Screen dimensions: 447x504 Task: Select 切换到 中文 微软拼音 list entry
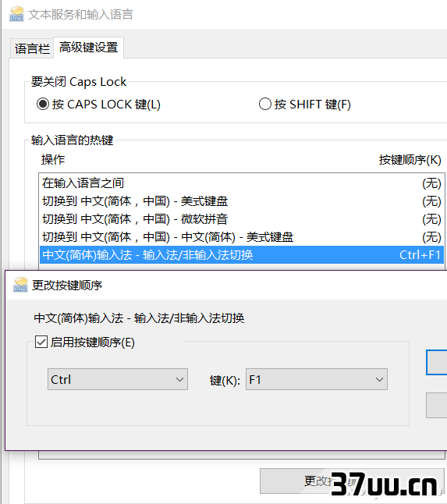point(242,219)
